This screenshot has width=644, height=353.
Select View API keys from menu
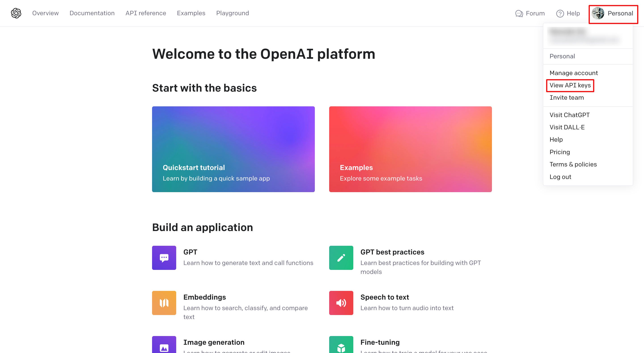pyautogui.click(x=570, y=85)
